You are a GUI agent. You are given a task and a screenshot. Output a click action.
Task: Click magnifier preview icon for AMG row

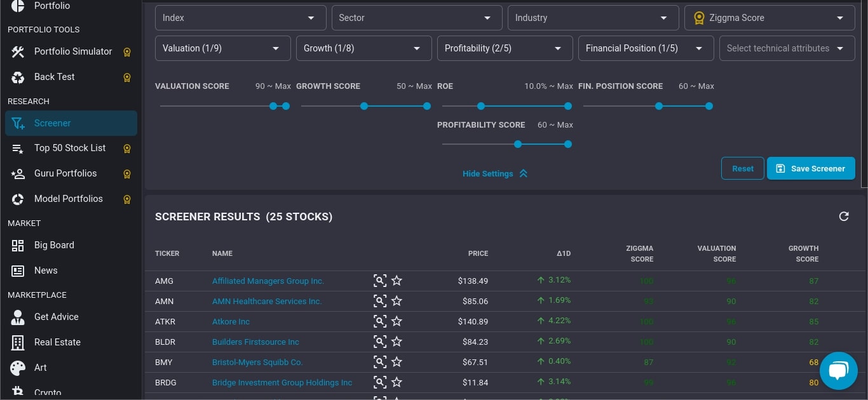click(x=379, y=281)
